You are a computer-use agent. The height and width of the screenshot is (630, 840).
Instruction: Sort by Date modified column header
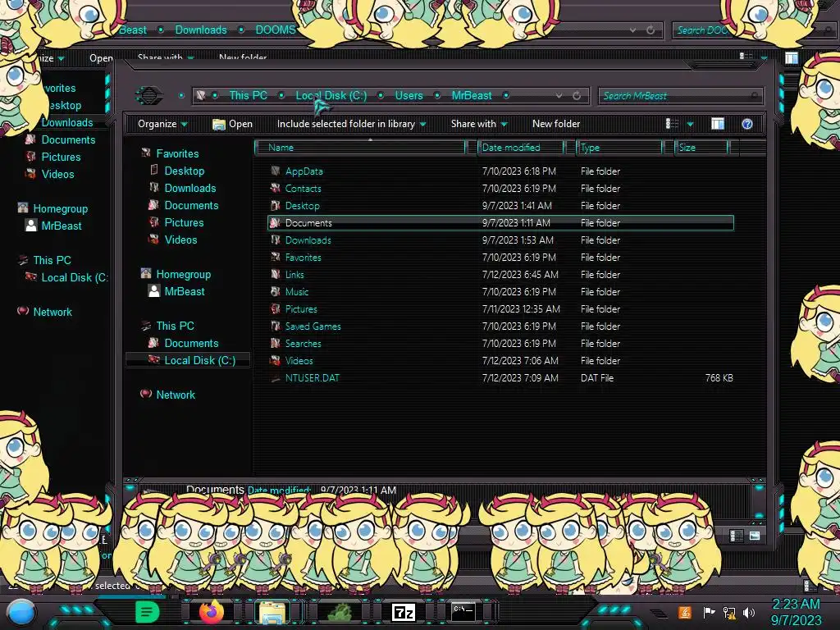point(521,148)
